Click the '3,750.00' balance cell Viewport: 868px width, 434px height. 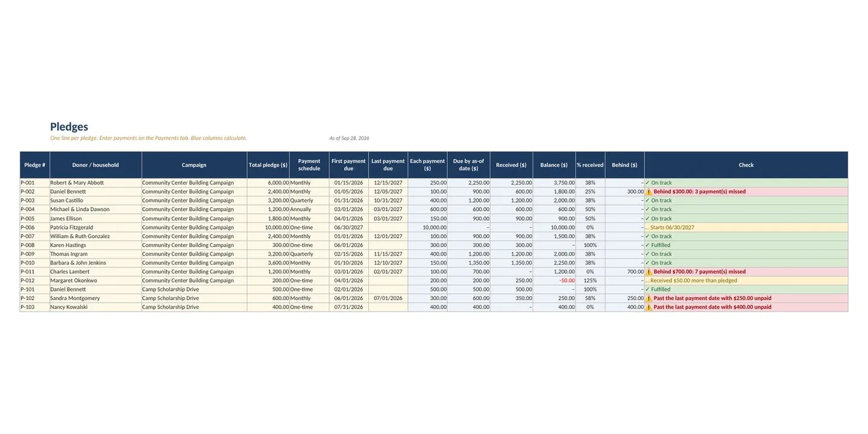tap(554, 183)
